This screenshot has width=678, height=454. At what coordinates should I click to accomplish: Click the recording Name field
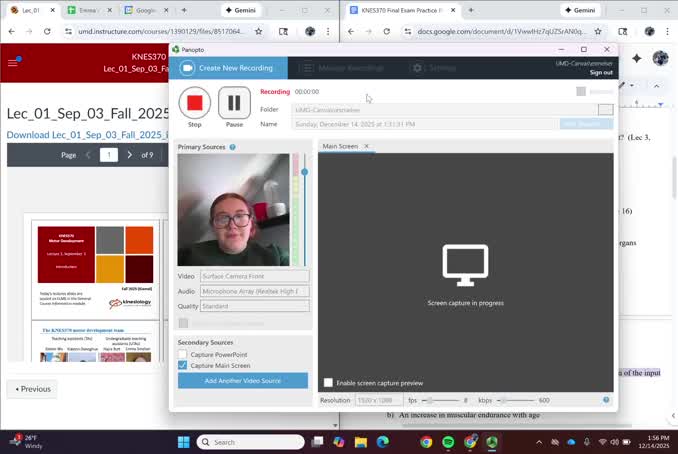pos(425,124)
